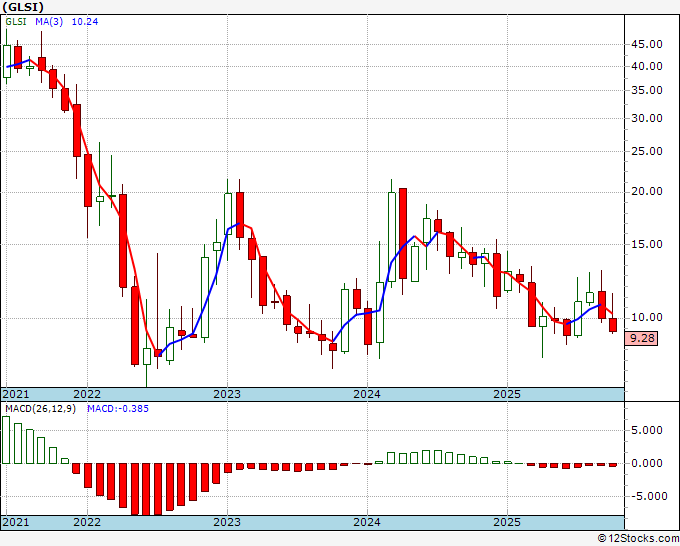Click 2021 on the price chart timeline
The height and width of the screenshot is (546, 680).
[x=16, y=394]
